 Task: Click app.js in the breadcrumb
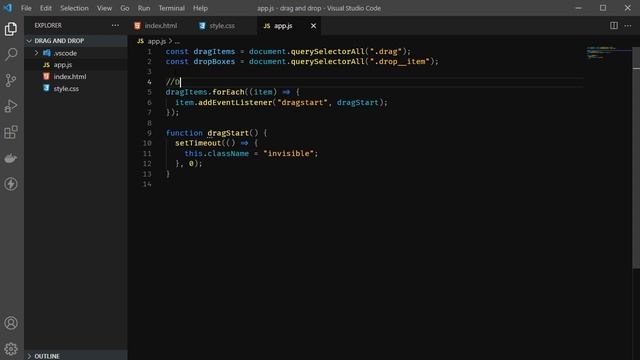click(x=157, y=41)
